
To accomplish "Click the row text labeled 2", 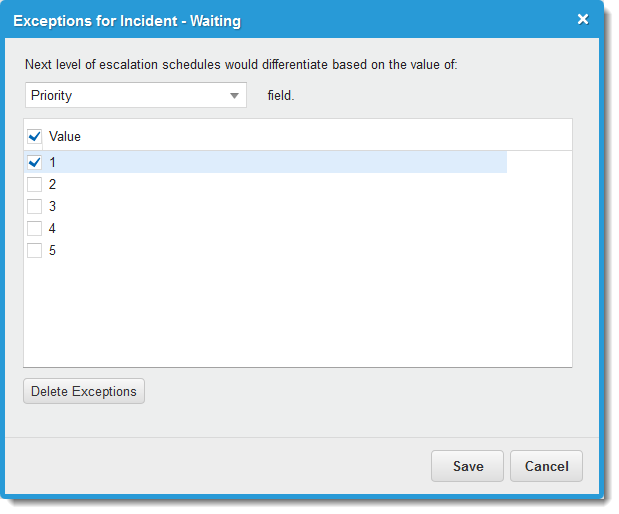I will [53, 184].
